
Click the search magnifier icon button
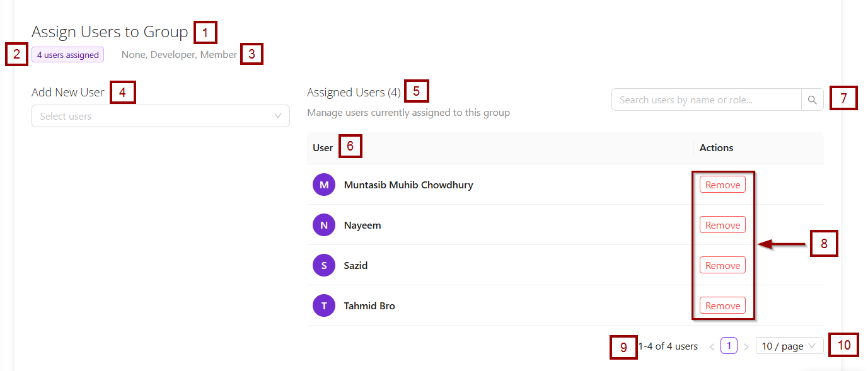(x=812, y=100)
